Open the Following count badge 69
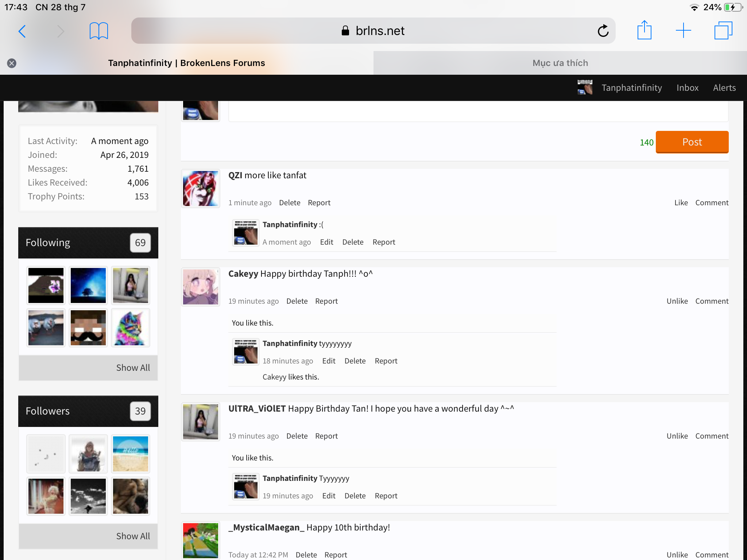747x560 pixels. [140, 243]
